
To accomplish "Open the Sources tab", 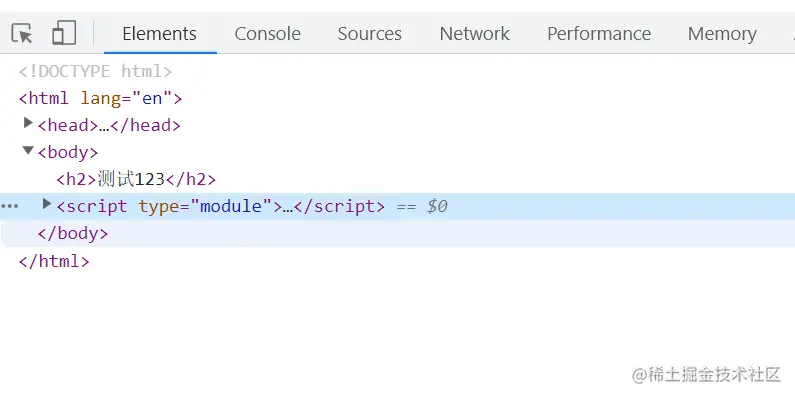I will (369, 33).
